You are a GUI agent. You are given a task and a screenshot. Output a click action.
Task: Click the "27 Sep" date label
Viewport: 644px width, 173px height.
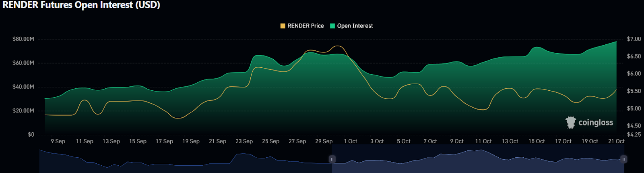tap(297, 141)
